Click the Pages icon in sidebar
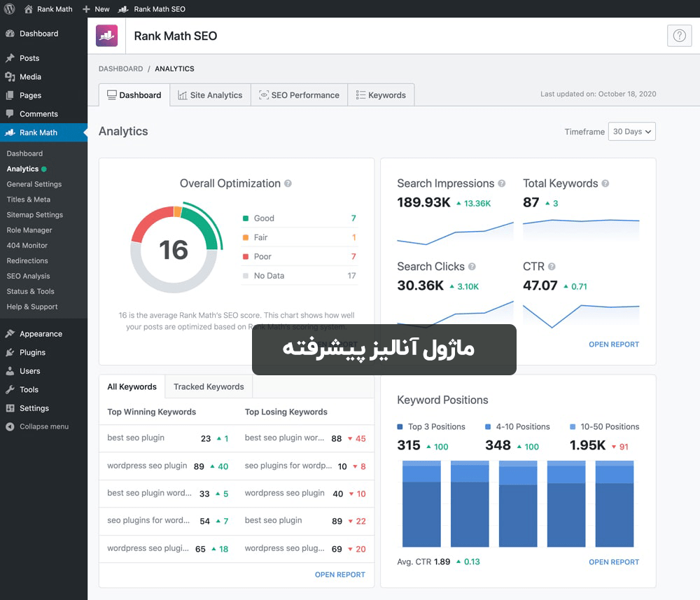 pos(10,95)
